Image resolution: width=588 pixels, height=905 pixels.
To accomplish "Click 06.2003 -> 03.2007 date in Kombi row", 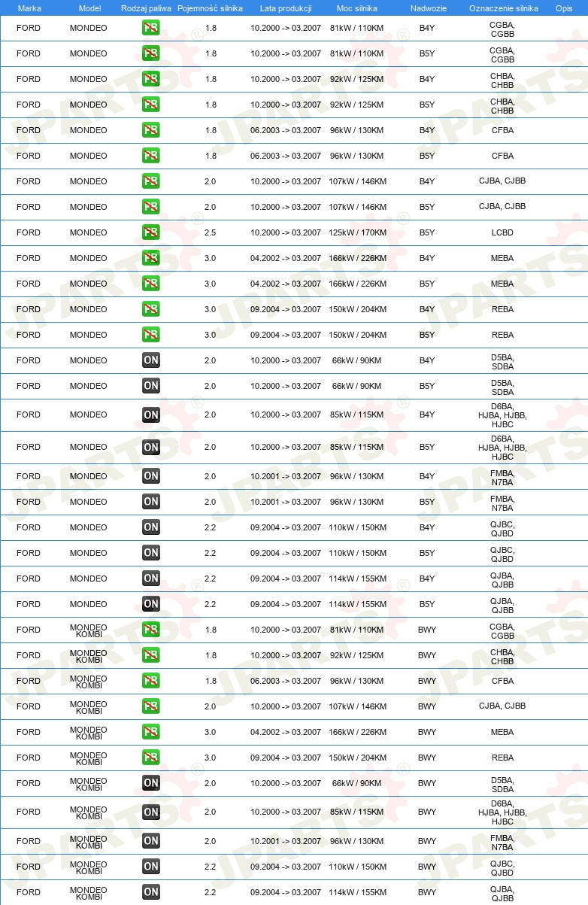I will pos(286,681).
